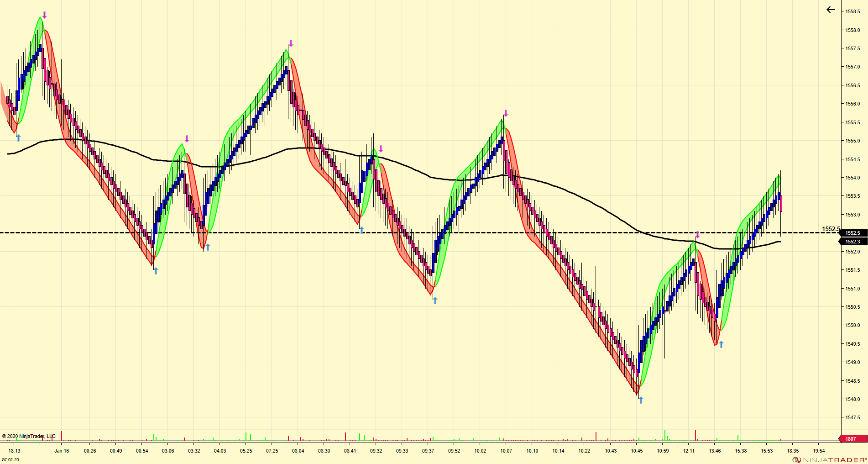
Task: Click the 1554.0 price axis label
Action: [x=852, y=178]
